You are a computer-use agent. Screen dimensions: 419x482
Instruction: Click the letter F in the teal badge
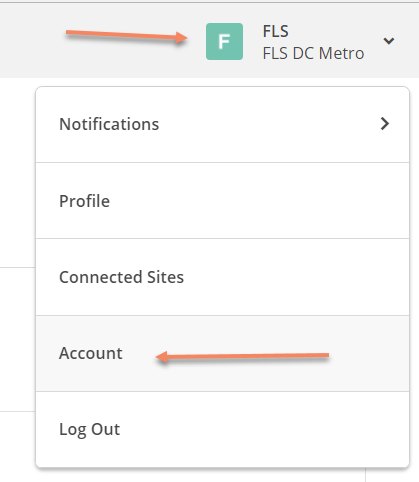pos(224,42)
